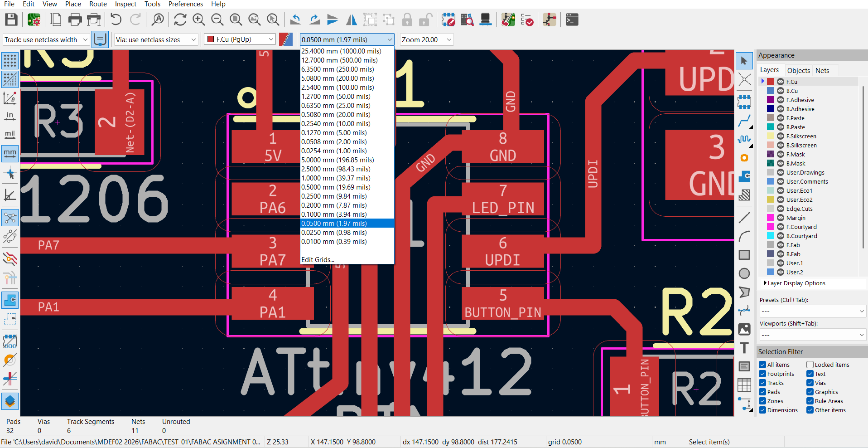Toggle the ratsnest display icon
Viewport: 868px width, 448px height.
10,218
